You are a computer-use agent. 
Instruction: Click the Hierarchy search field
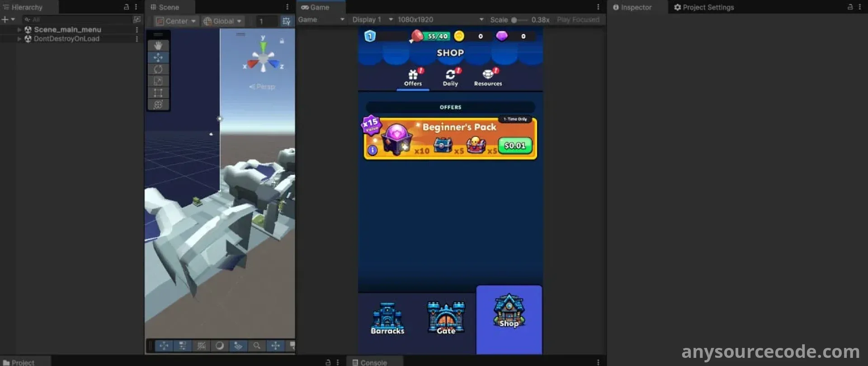click(x=77, y=19)
